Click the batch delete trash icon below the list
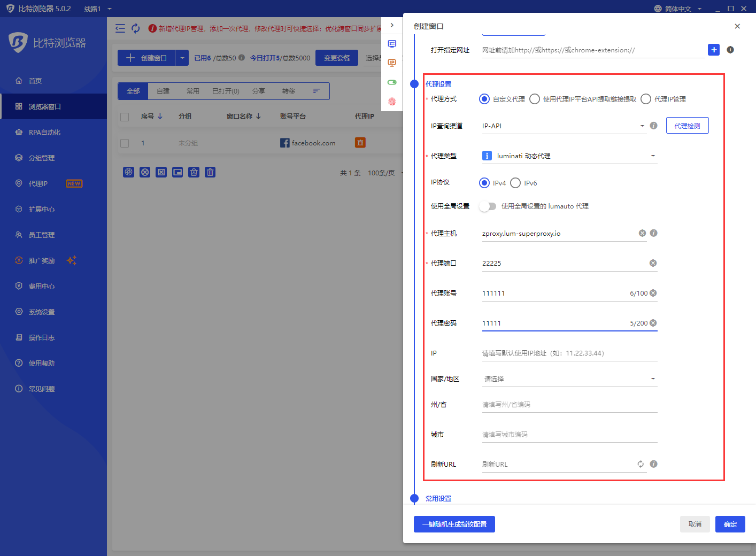 coord(210,172)
